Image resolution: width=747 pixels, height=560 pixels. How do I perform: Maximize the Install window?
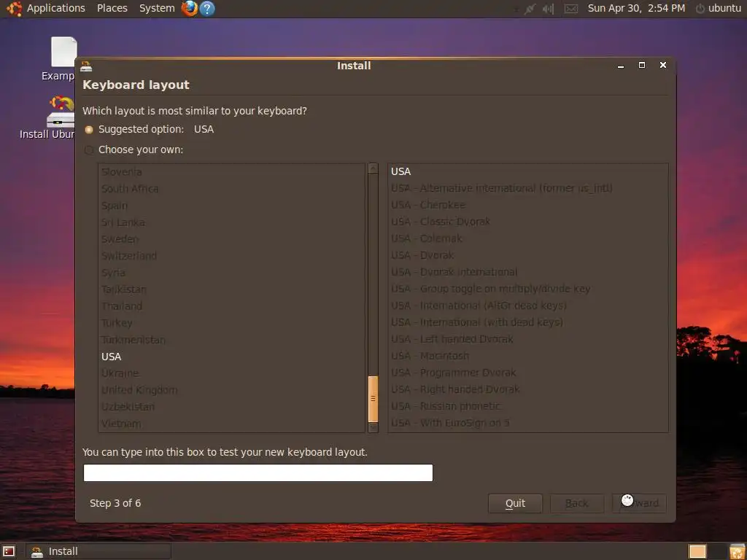642,65
